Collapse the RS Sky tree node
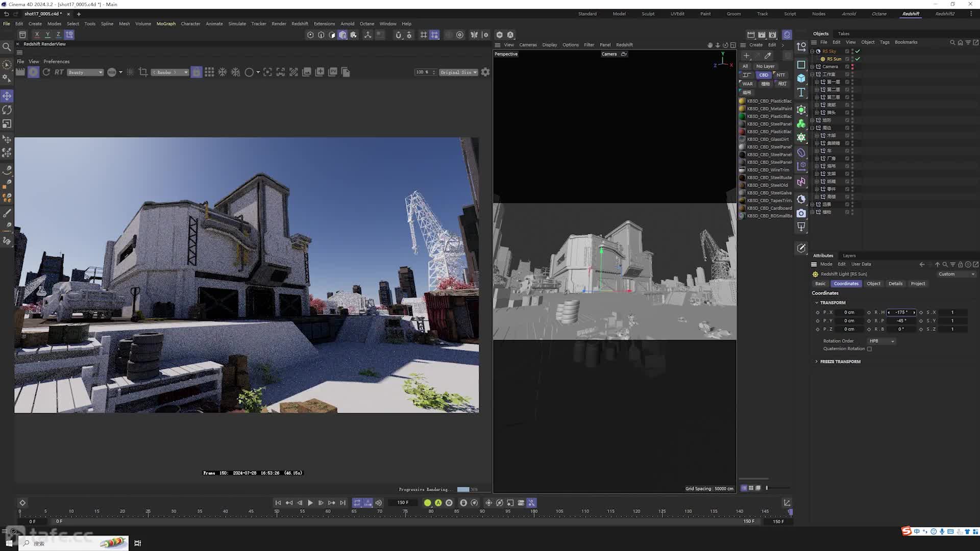This screenshot has height=551, width=980. point(813,52)
